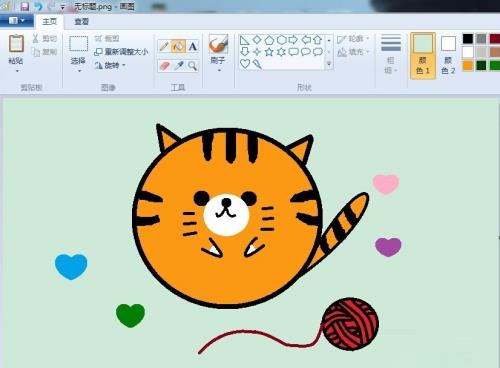
Task: Select the Fill with color bucket tool
Action: pos(178,46)
